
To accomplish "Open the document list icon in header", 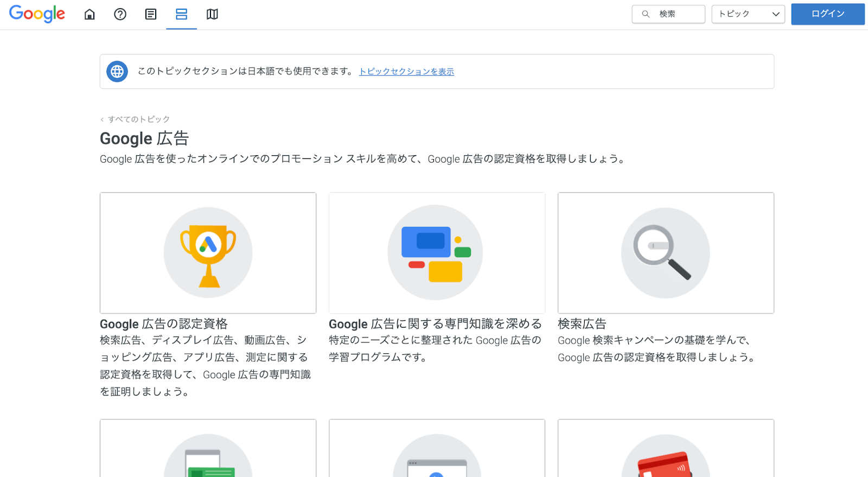I will pos(151,14).
